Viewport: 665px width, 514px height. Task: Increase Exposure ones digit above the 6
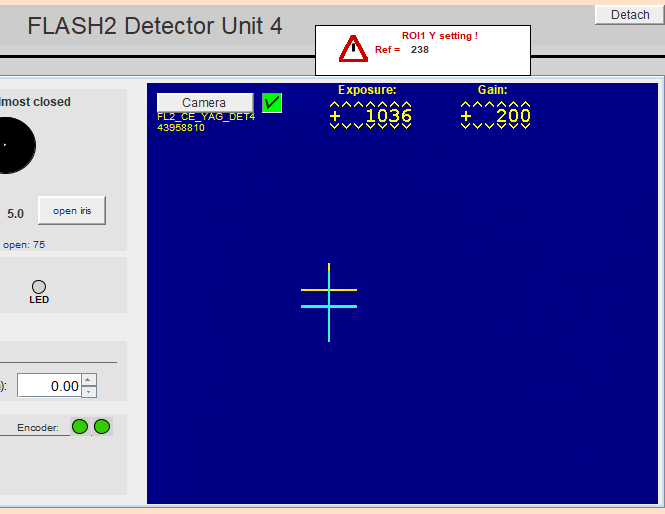(406, 105)
